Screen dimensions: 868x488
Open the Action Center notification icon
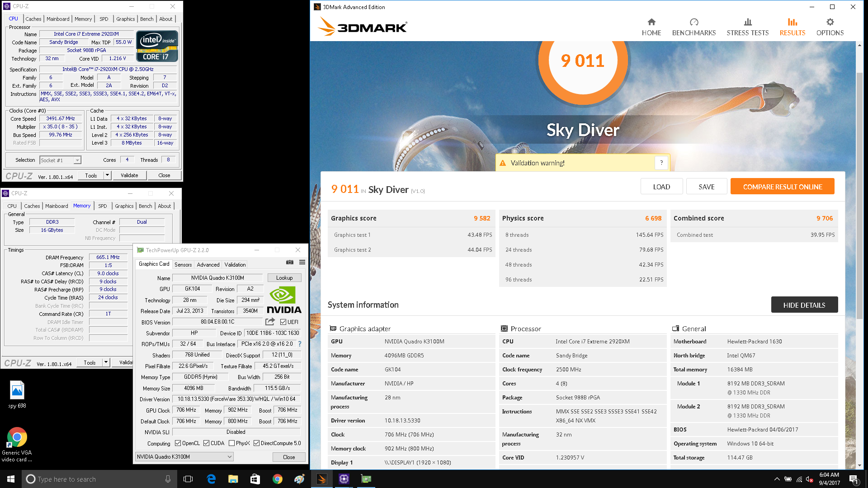(854, 479)
